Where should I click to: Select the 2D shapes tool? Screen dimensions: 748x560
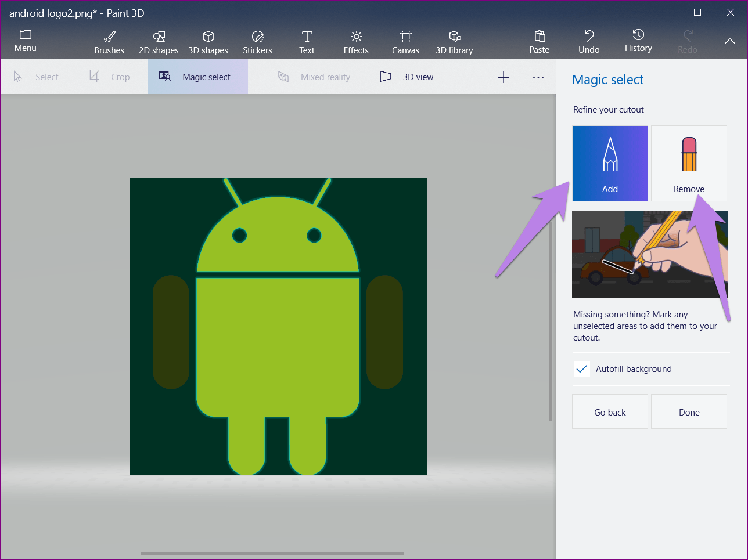click(159, 42)
